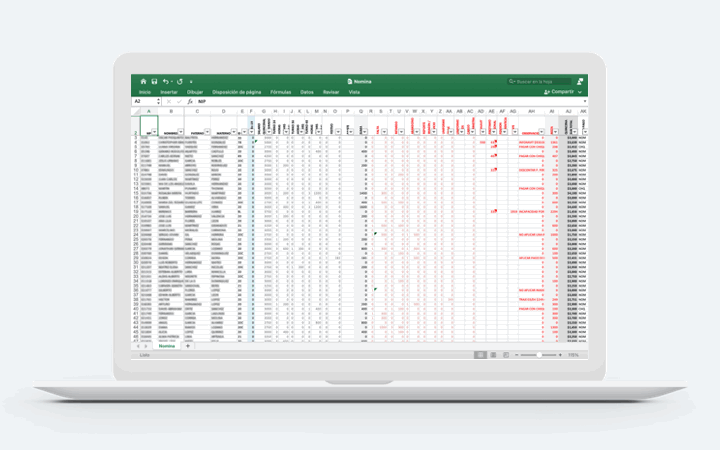Expand the ribbon with the chevron beside Compartir
Screen dimensions: 720x450
(x=580, y=92)
